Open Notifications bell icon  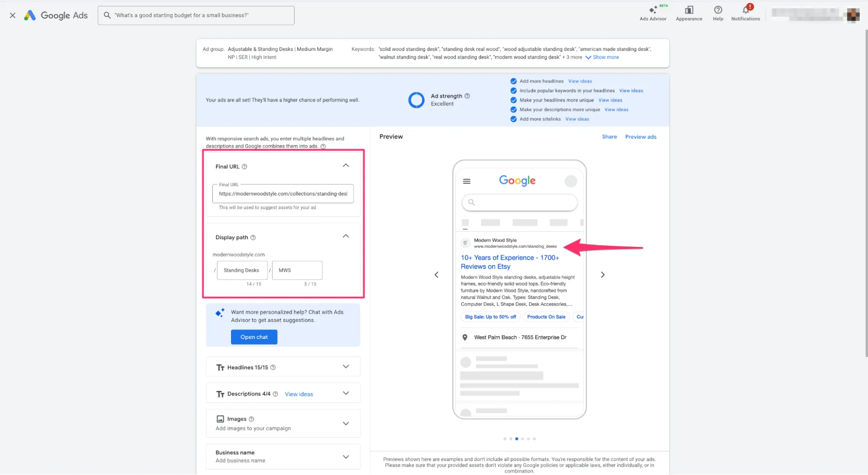point(746,10)
